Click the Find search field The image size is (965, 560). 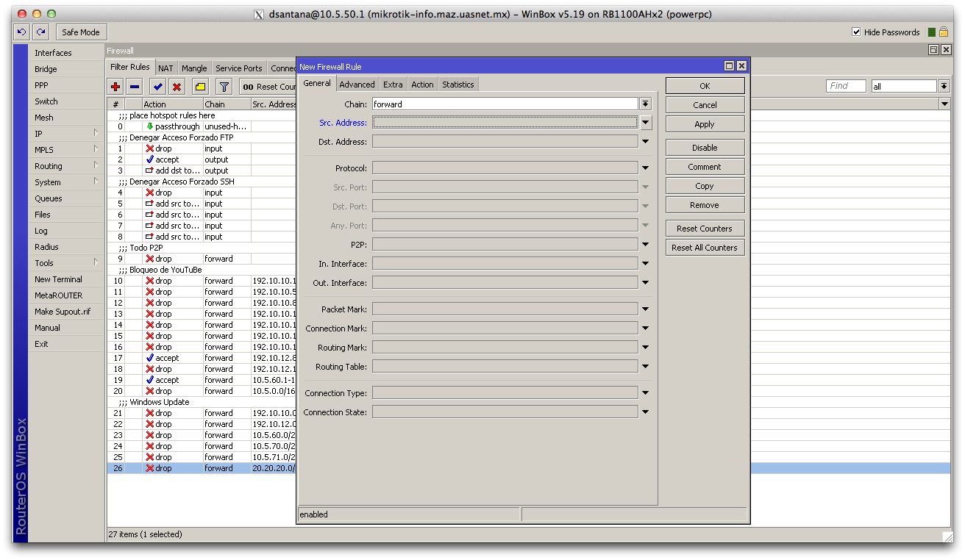[x=846, y=86]
